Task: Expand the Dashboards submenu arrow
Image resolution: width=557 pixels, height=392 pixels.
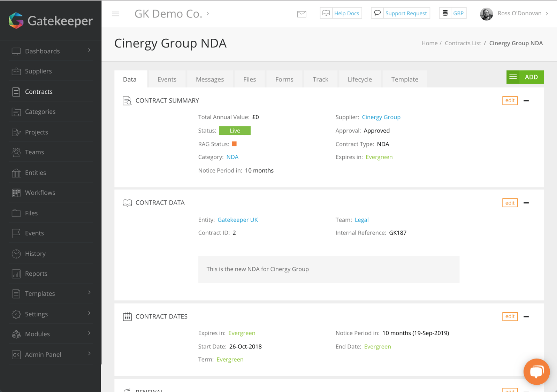Action: coord(89,51)
